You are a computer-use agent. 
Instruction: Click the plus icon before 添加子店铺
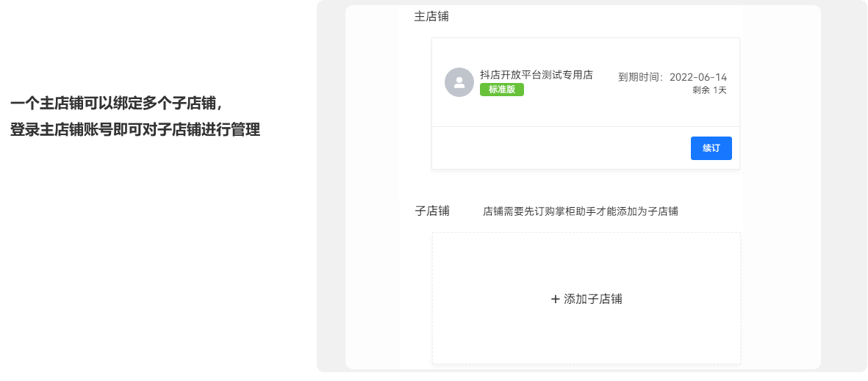pyautogui.click(x=555, y=300)
